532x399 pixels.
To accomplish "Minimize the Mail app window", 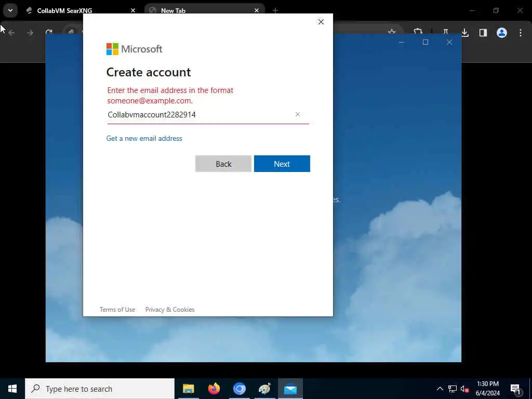I will [x=402, y=42].
